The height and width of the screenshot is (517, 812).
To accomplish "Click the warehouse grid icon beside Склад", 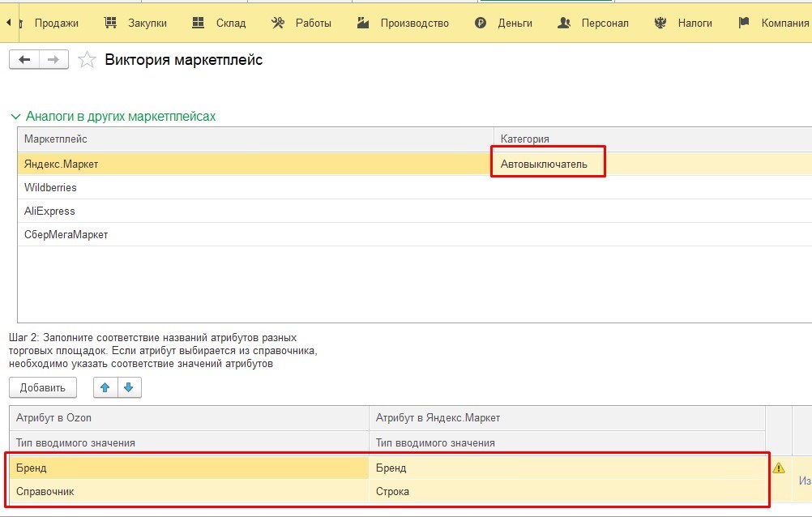I will pos(199,23).
